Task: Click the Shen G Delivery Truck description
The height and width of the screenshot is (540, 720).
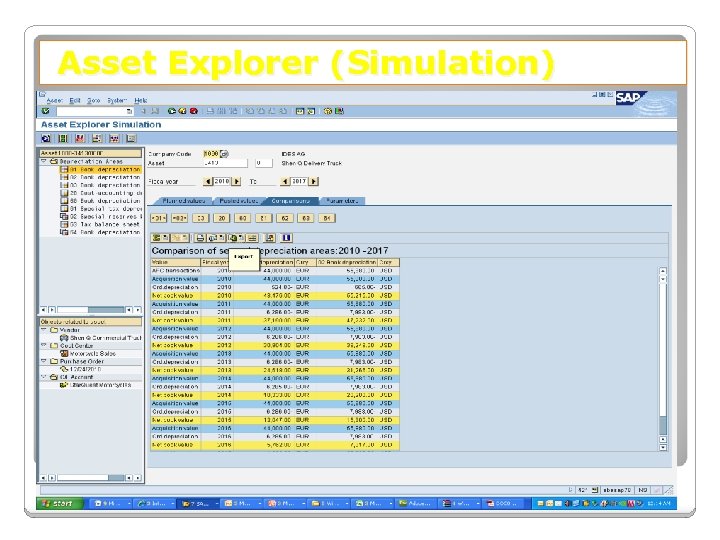Action: [311, 163]
